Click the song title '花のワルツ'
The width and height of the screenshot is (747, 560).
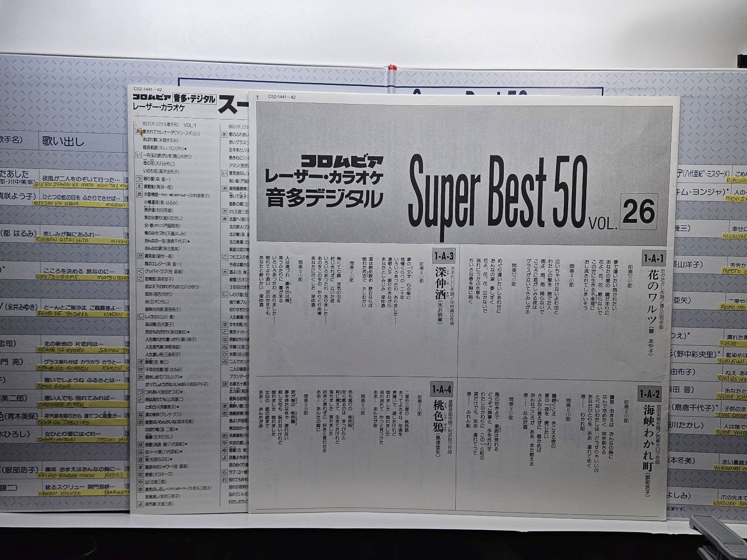652,298
